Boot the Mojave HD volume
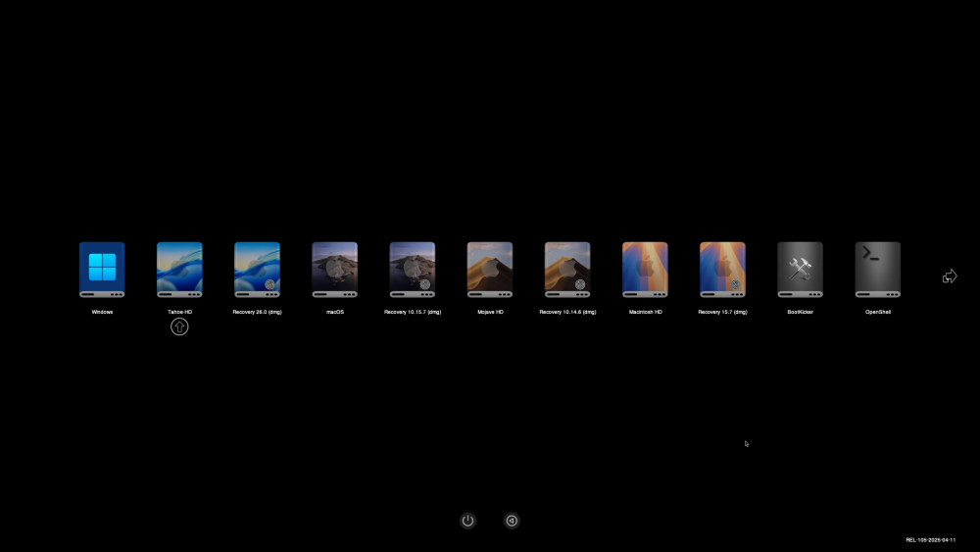The image size is (980, 552). 489,270
